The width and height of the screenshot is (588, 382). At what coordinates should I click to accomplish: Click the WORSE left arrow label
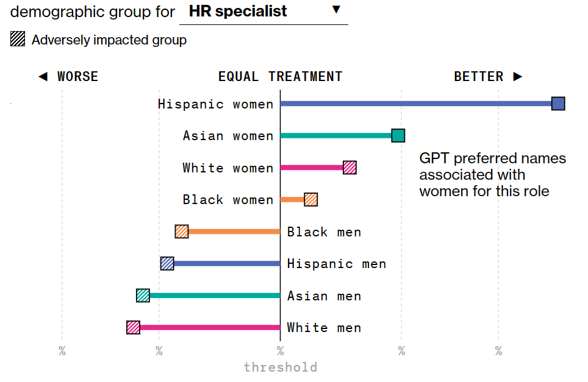68,77
